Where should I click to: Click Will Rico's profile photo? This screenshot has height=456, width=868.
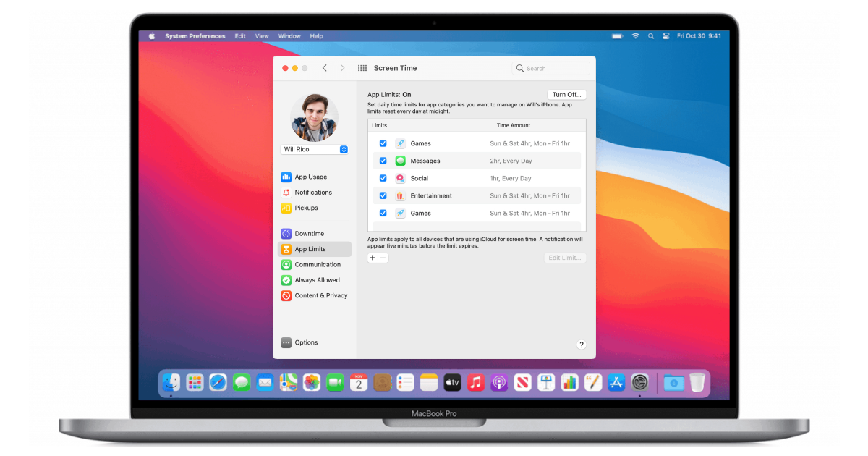pyautogui.click(x=314, y=117)
